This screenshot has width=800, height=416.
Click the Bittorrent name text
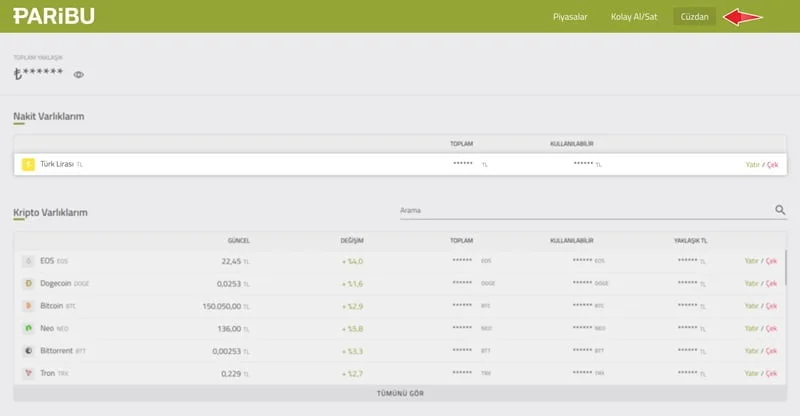(57, 351)
